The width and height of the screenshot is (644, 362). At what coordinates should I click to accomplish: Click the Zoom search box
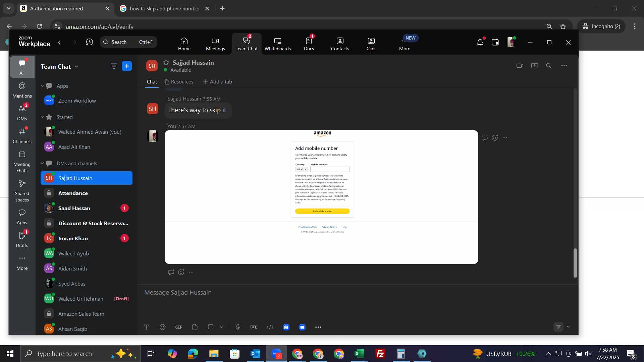click(128, 42)
